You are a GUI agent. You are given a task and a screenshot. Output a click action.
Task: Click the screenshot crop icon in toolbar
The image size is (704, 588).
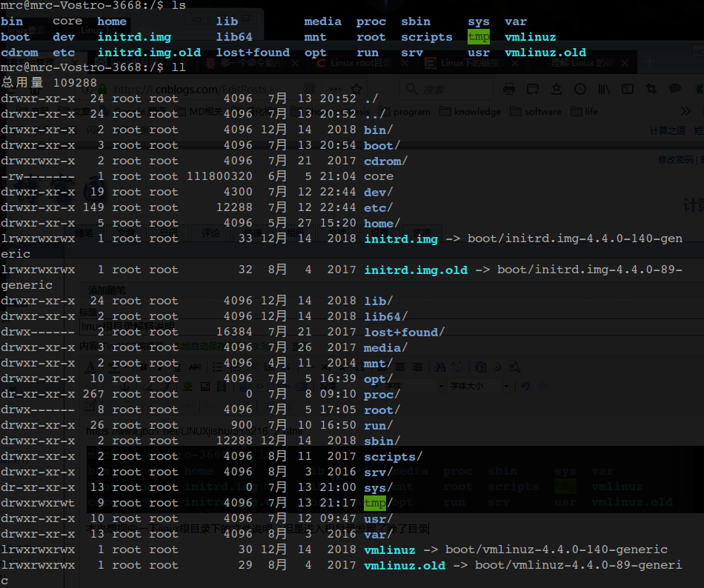(x=651, y=89)
